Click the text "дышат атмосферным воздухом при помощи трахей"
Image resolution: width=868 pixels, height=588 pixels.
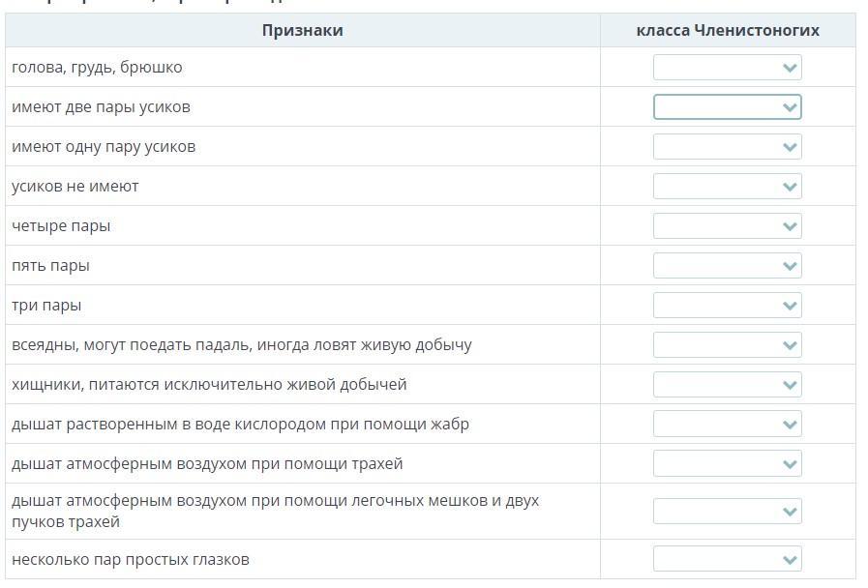pyautogui.click(x=207, y=464)
